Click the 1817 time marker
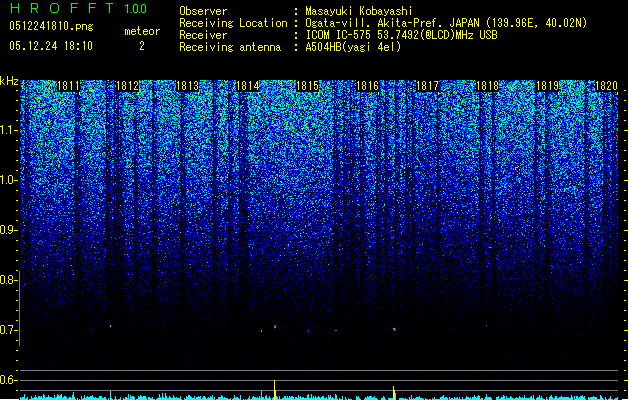This screenshot has width=629, height=400. tap(428, 86)
